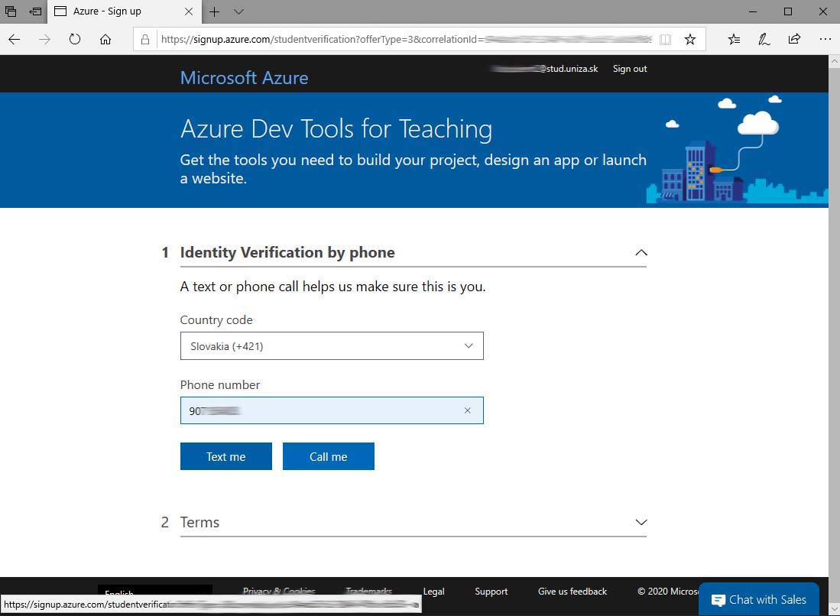The image size is (840, 616).
Task: Show tab previews chevron
Action: tap(239, 11)
